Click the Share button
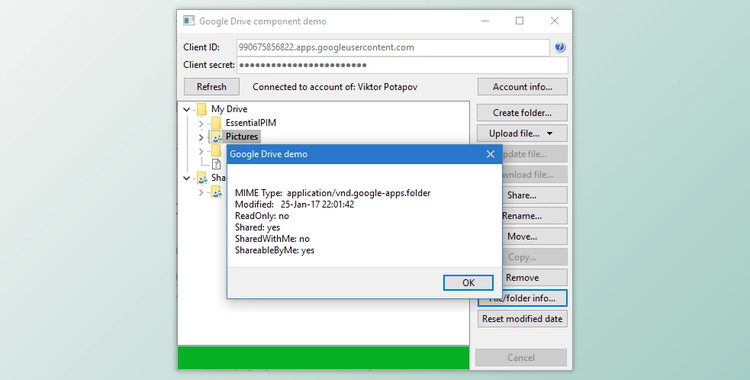This screenshot has width=750, height=380. (534, 195)
